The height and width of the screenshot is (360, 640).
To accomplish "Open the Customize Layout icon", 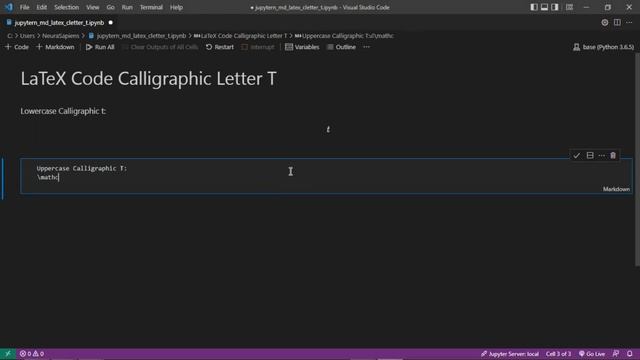I will pos(569,7).
